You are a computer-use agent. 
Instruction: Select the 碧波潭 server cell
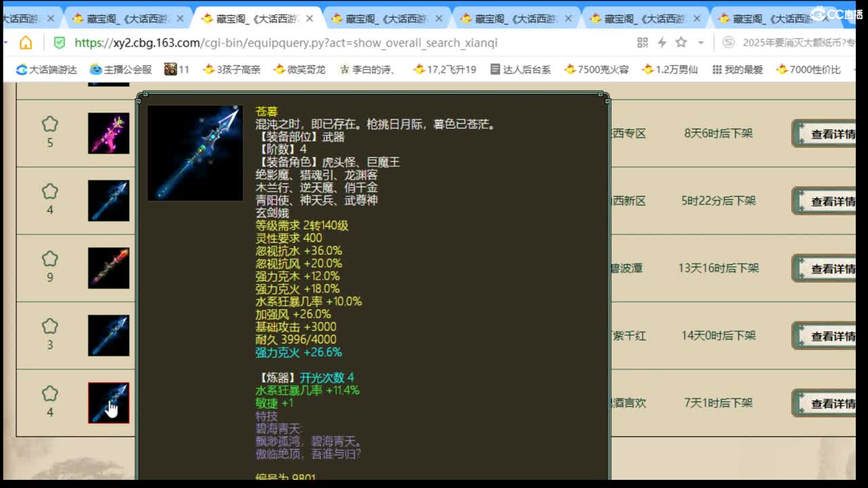pos(628,268)
